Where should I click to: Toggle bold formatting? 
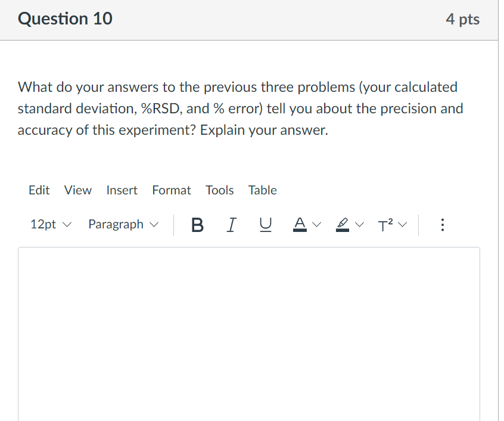[197, 224]
